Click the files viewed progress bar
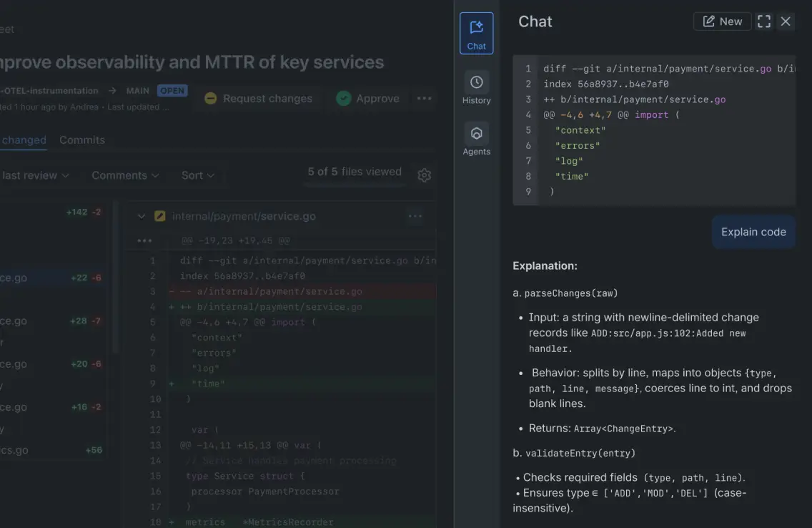 click(355, 185)
